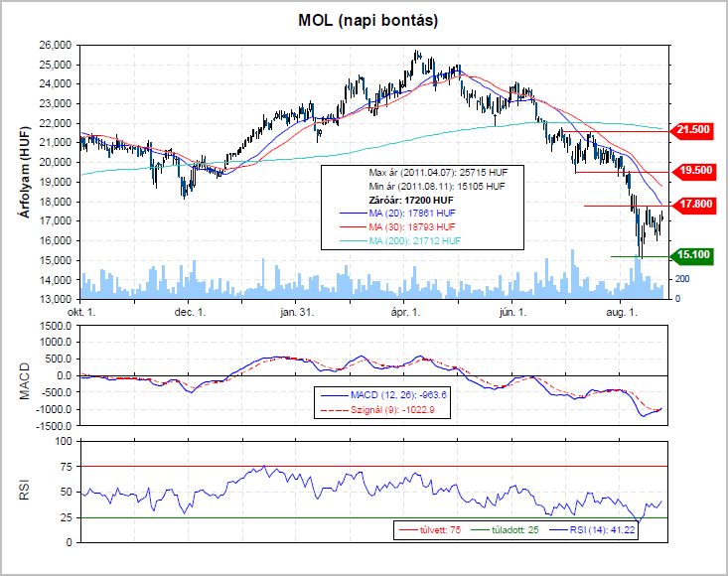Click the "dec. 1." date label
728x576 pixels.
(x=190, y=313)
